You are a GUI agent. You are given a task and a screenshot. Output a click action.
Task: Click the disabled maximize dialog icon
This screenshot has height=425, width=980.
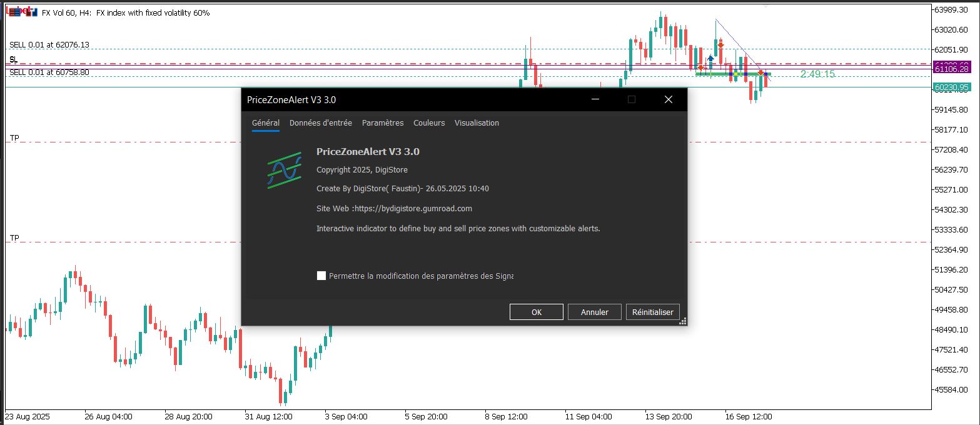click(x=632, y=99)
